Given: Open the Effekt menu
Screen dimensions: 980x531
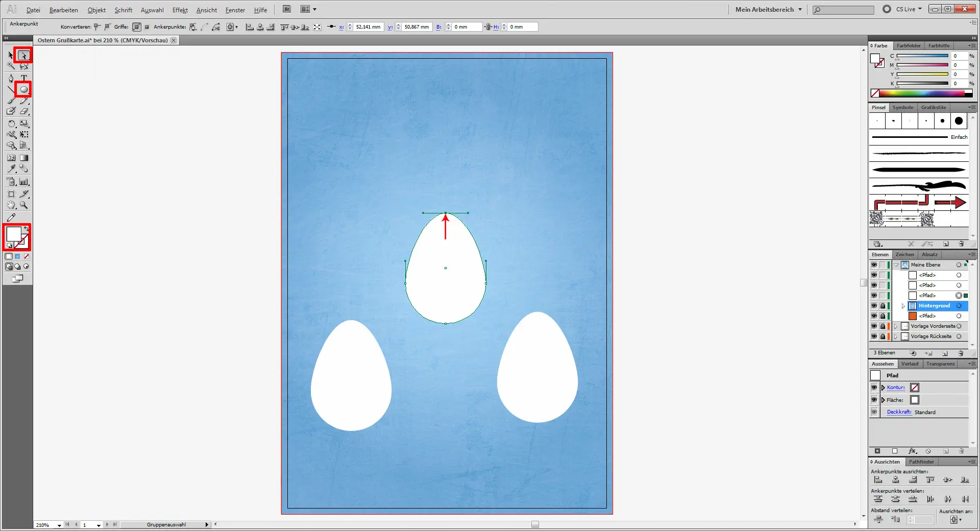Looking at the screenshot, I should [x=180, y=10].
